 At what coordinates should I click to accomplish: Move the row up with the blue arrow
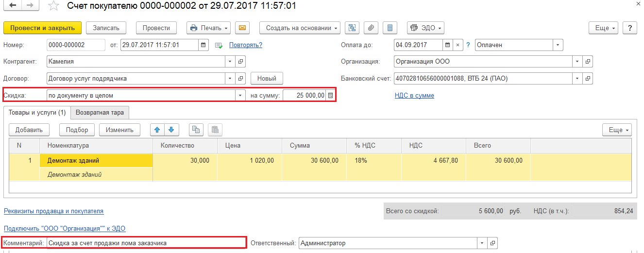pos(157,130)
